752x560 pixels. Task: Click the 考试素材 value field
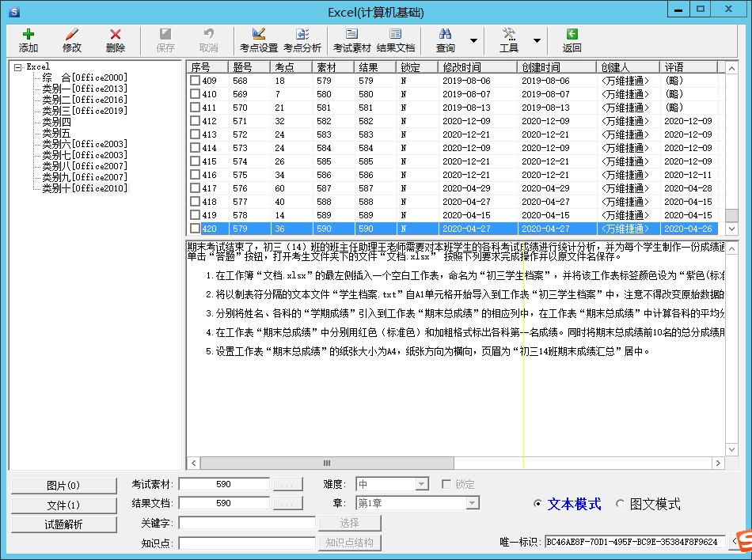pos(223,484)
